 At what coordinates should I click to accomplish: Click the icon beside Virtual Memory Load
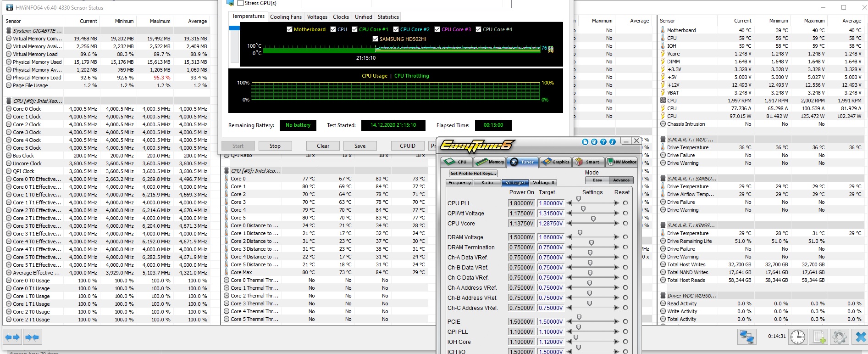pyautogui.click(x=9, y=54)
